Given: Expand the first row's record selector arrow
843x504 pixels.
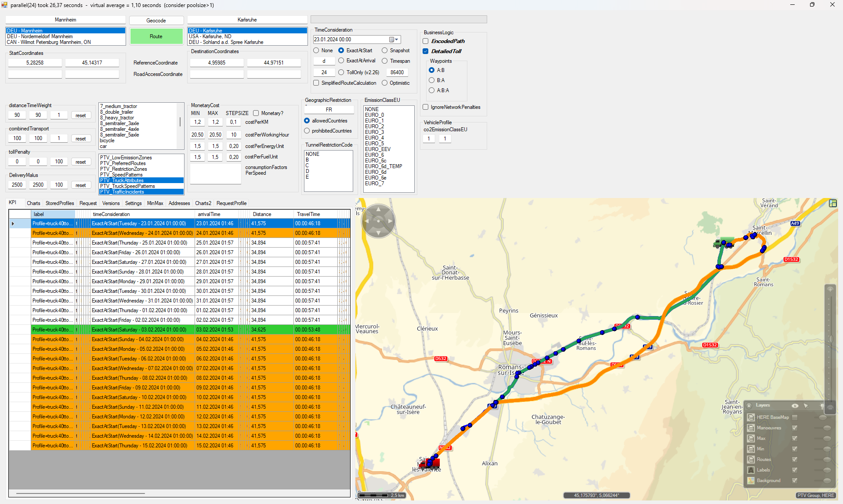Looking at the screenshot, I should pos(13,224).
